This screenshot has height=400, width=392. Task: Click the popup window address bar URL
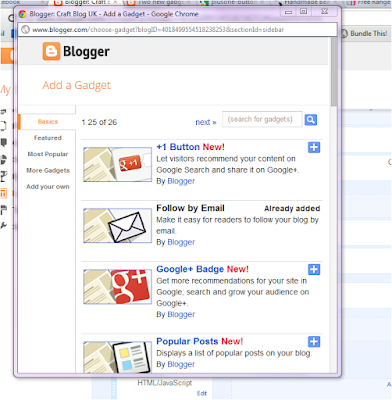click(x=158, y=30)
